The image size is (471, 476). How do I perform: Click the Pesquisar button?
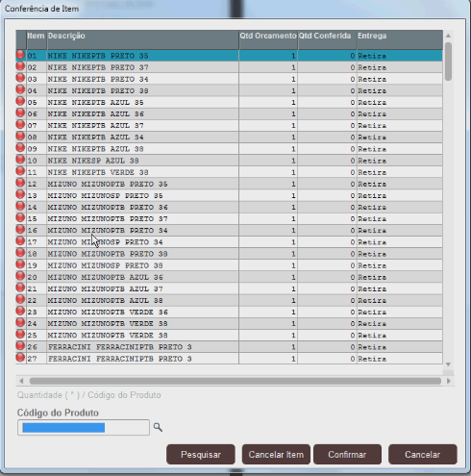[201, 454]
